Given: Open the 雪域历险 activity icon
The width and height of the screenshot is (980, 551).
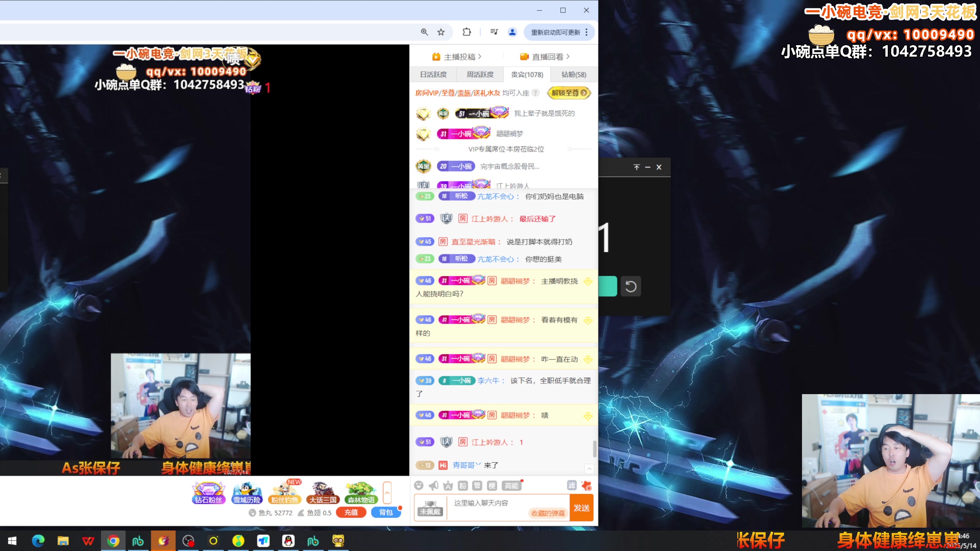Looking at the screenshot, I should coord(247,493).
